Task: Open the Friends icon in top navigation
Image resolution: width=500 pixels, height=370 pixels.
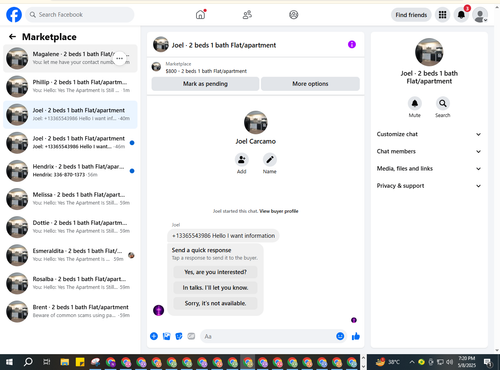Action: [x=247, y=15]
